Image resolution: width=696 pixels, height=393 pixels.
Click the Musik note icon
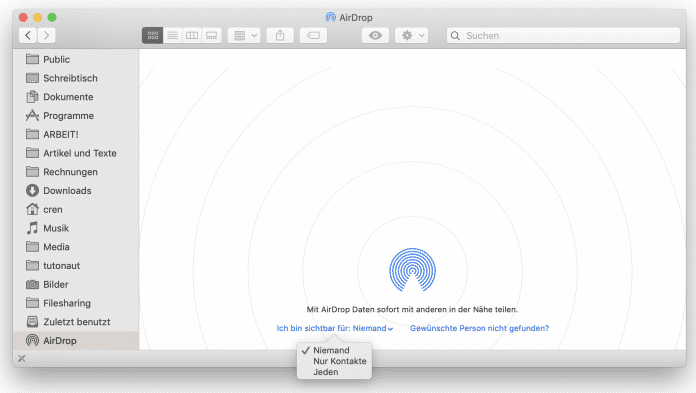[x=32, y=228]
